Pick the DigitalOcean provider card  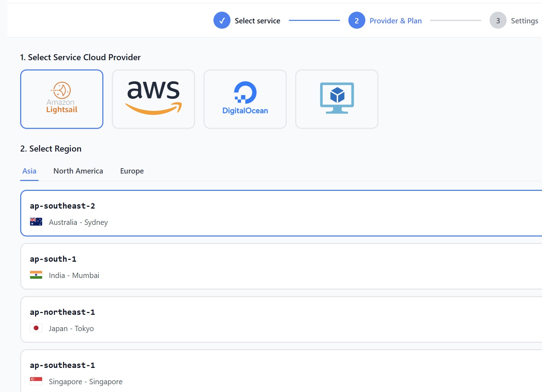245,99
